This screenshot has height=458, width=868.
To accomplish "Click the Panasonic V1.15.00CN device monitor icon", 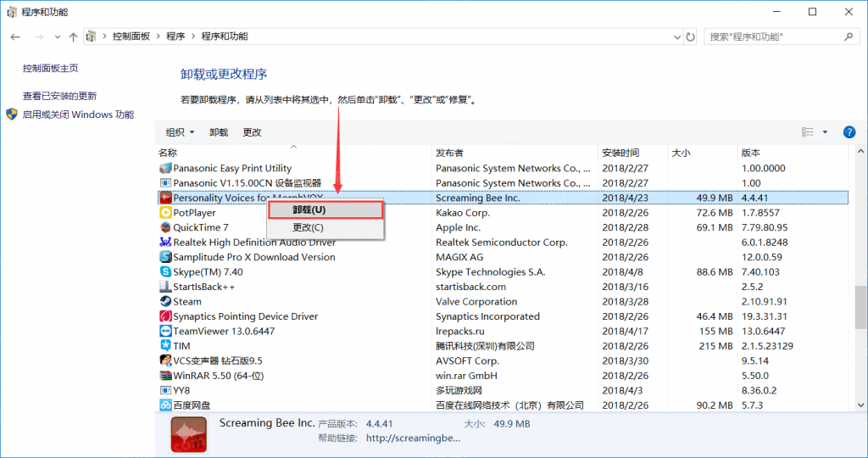I will pos(165,182).
